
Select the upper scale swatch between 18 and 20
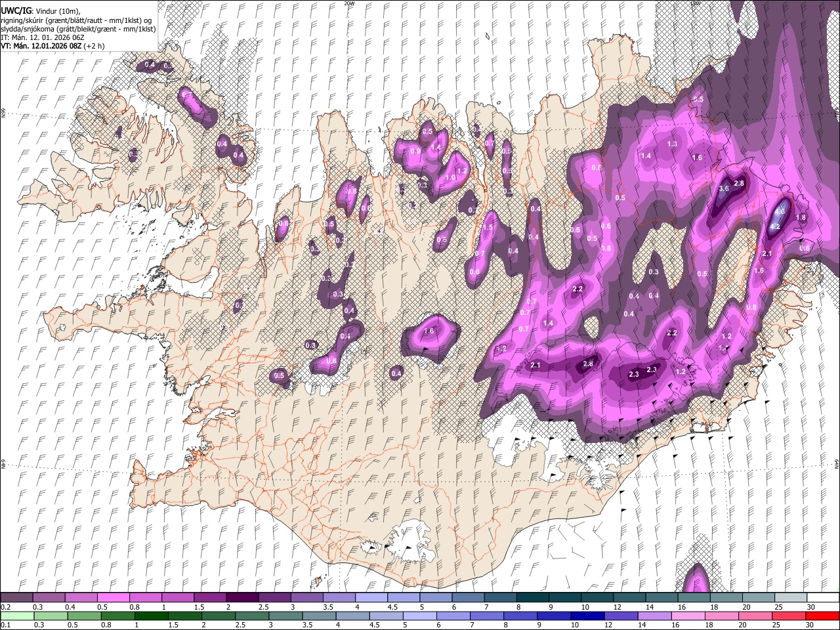pos(725,597)
